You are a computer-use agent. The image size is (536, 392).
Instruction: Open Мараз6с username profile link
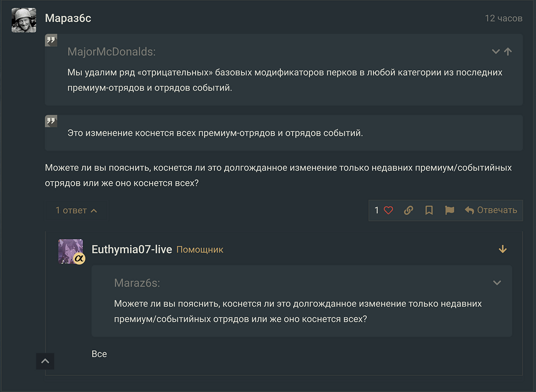click(x=68, y=18)
